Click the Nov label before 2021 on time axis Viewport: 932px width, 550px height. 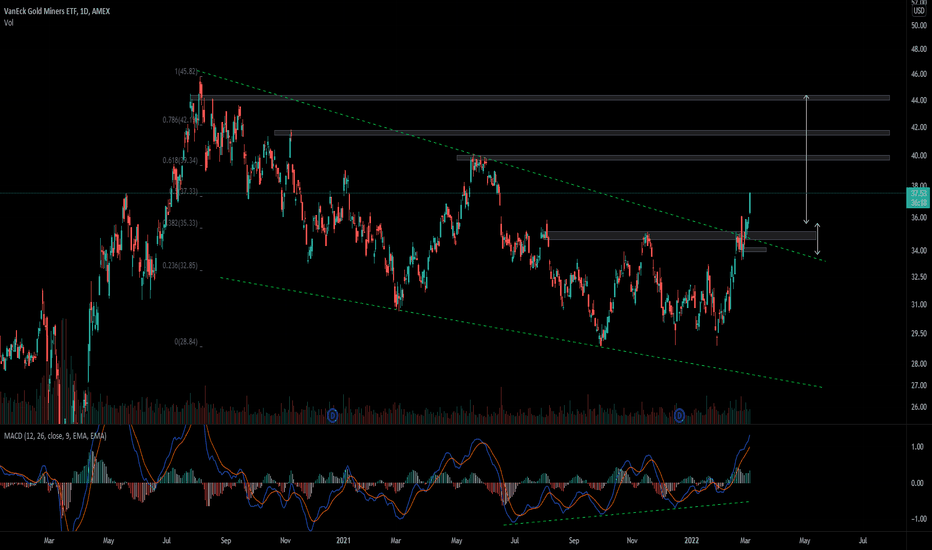coord(285,540)
